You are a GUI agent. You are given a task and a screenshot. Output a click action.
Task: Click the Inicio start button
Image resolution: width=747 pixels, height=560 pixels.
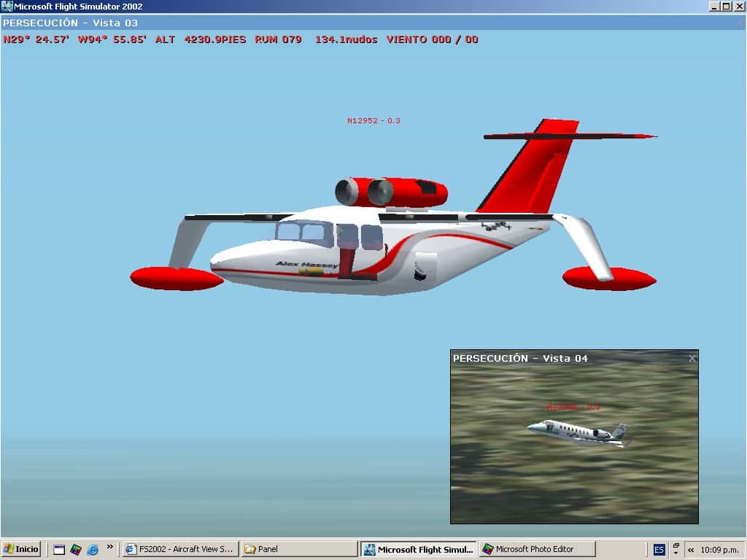coord(21,549)
